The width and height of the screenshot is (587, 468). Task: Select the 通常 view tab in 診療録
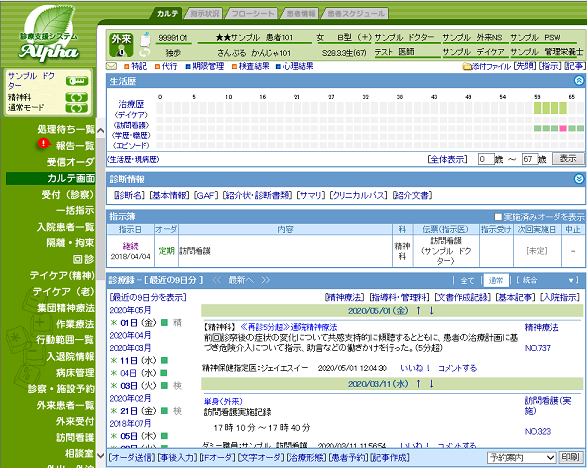point(496,280)
